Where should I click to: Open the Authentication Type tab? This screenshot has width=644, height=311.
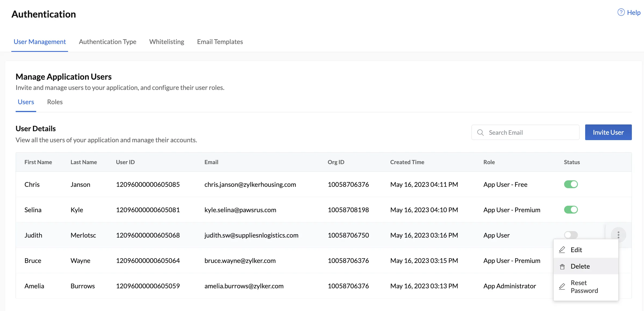point(107,42)
